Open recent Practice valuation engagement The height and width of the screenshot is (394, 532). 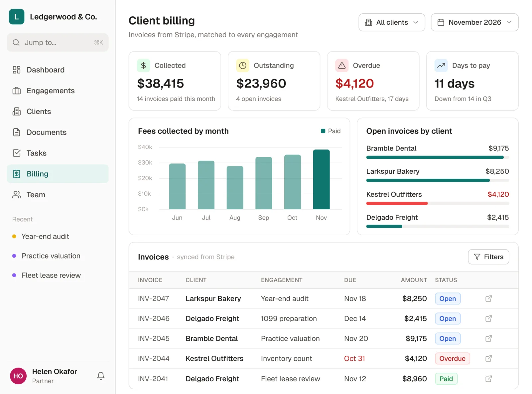pos(51,256)
